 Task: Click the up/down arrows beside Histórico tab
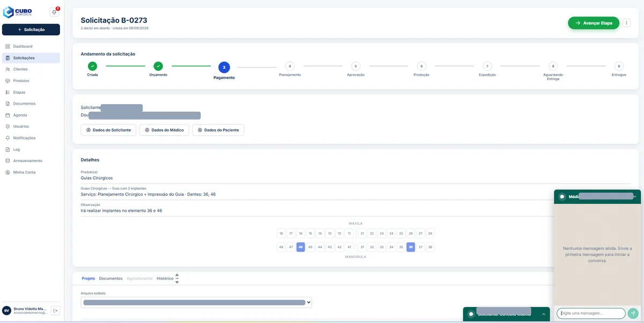click(177, 278)
